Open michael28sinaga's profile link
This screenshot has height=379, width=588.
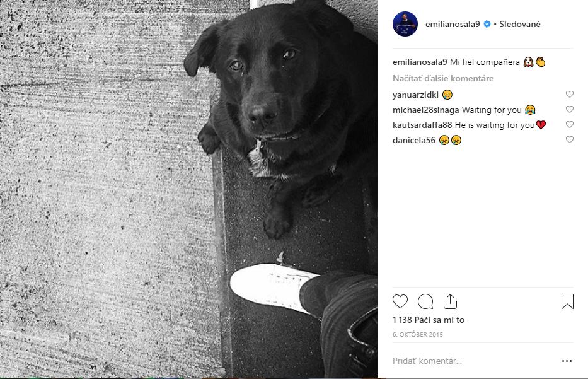pos(425,110)
